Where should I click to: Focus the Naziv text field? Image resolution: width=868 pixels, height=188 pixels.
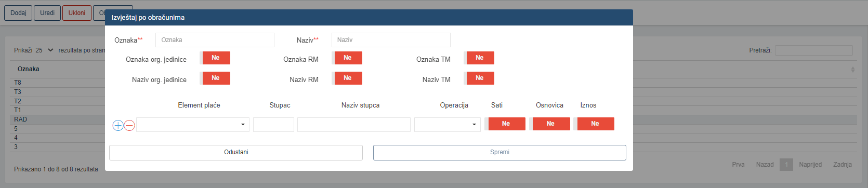(391, 40)
